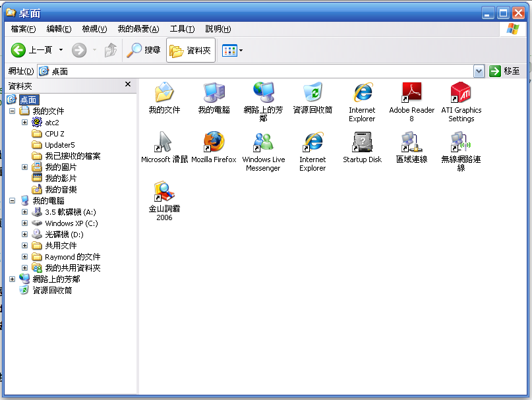Screen dimensions: 532x400
Task: Select the Updater5 folder in tree
Action: coord(60,145)
